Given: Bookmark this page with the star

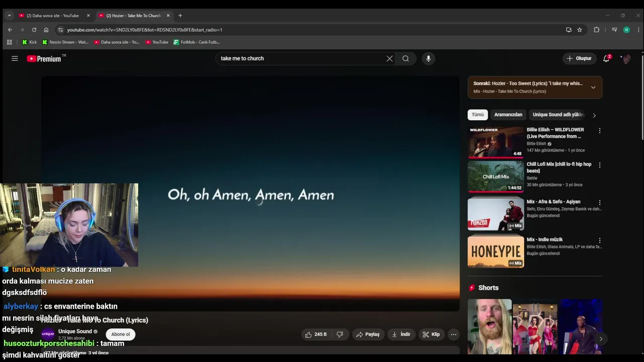Looking at the screenshot, I should click(x=580, y=30).
